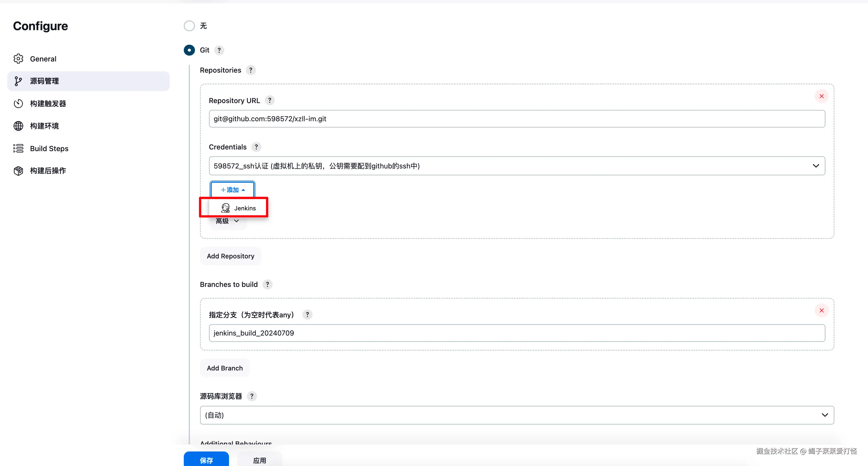868x466 pixels.
Task: Click the 构建后操作 package icon
Action: [18, 171]
